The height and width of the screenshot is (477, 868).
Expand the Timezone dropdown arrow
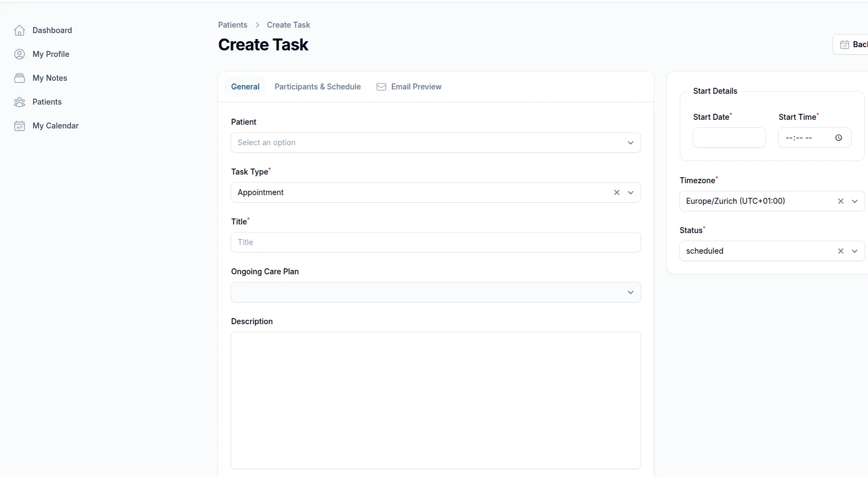(855, 201)
